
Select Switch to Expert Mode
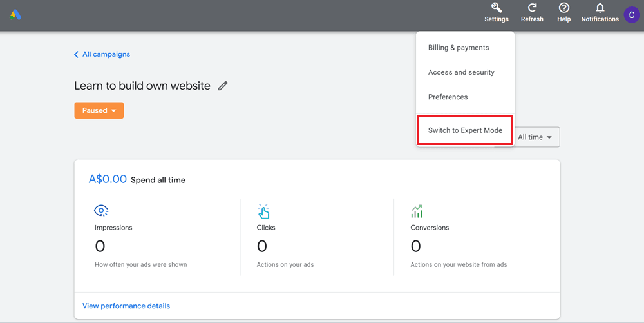(x=465, y=130)
